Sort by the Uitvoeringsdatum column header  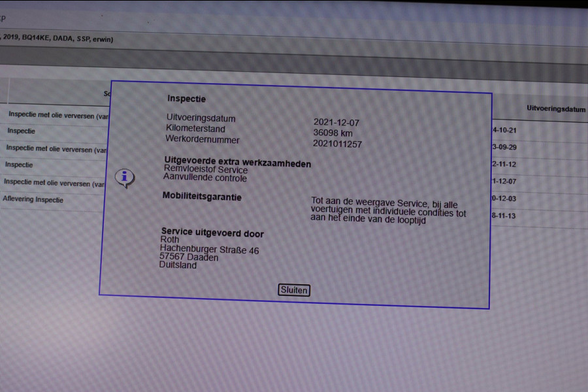point(556,108)
